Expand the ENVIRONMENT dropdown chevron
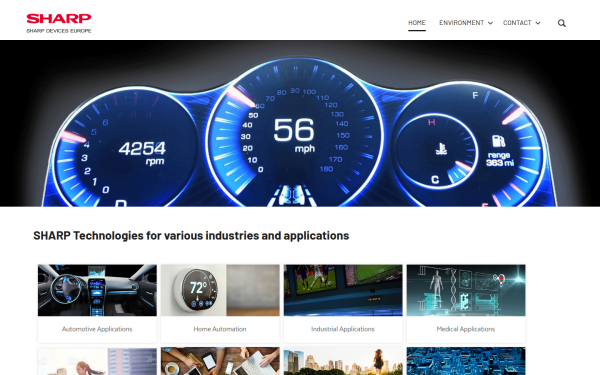 490,23
